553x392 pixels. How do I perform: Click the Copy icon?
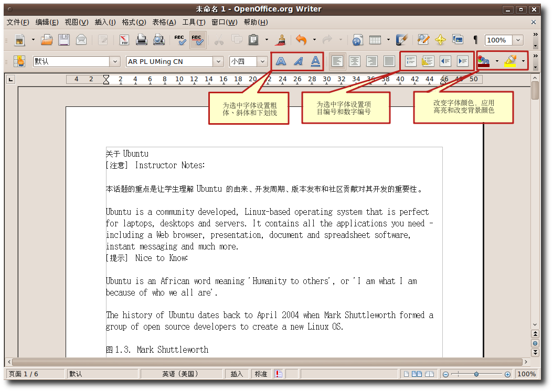[237, 40]
